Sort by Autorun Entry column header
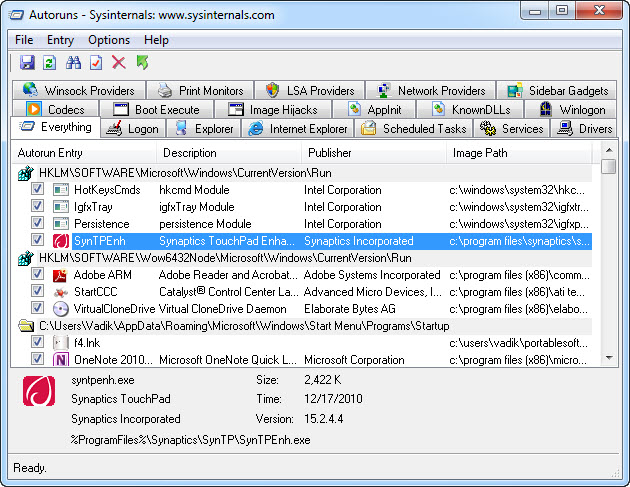Screen dimensions: 630x487 click(x=84, y=153)
